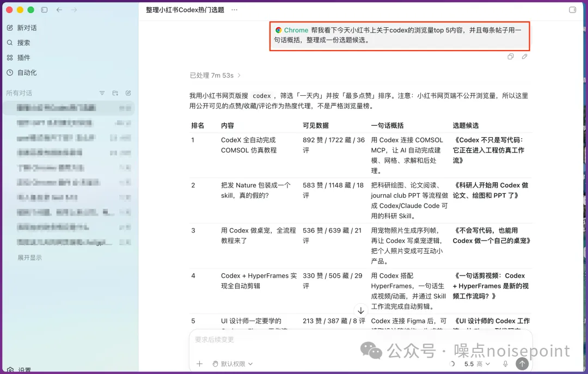
Task: Click the 一句话概括 column header
Action: point(388,125)
